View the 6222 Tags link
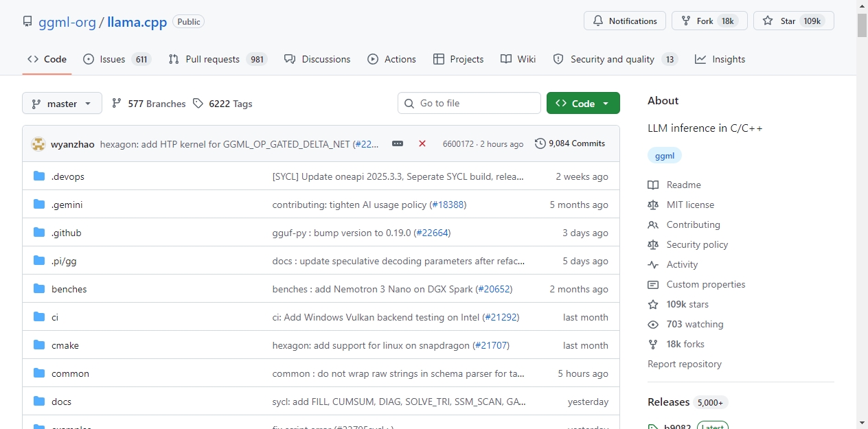 coord(222,104)
